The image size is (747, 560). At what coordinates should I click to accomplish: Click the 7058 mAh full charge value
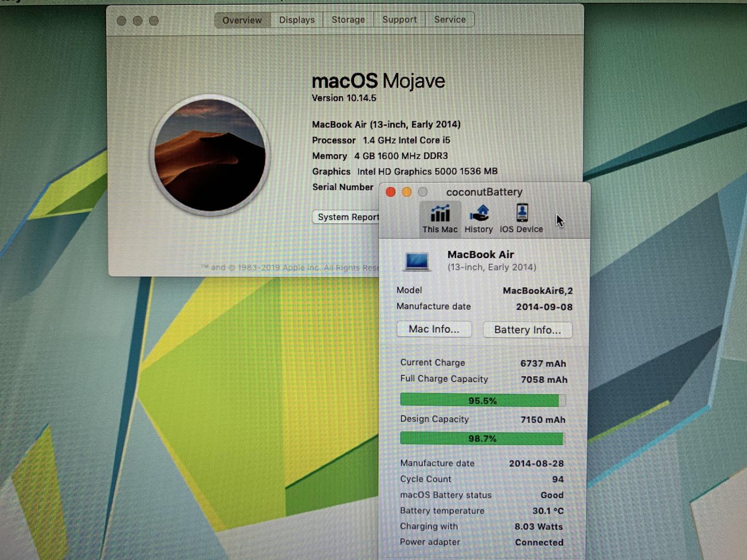pyautogui.click(x=544, y=380)
